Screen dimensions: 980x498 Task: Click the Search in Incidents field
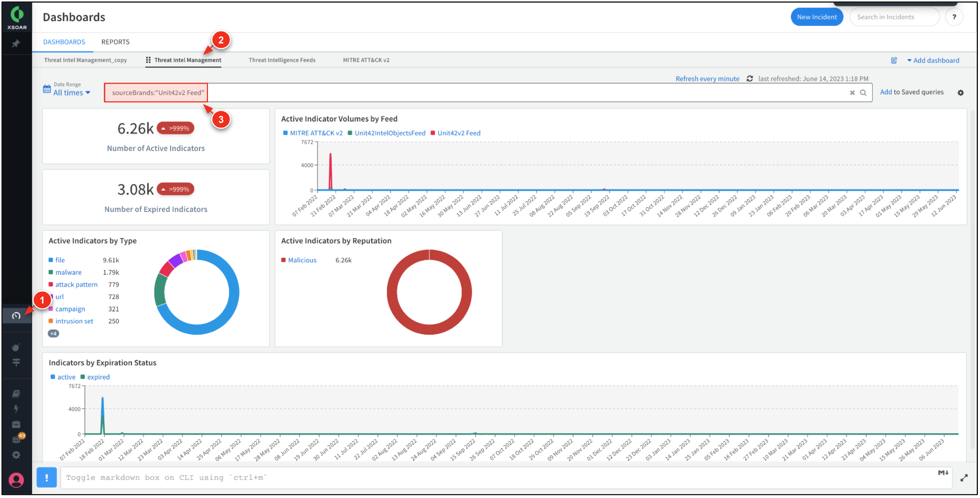pyautogui.click(x=894, y=17)
